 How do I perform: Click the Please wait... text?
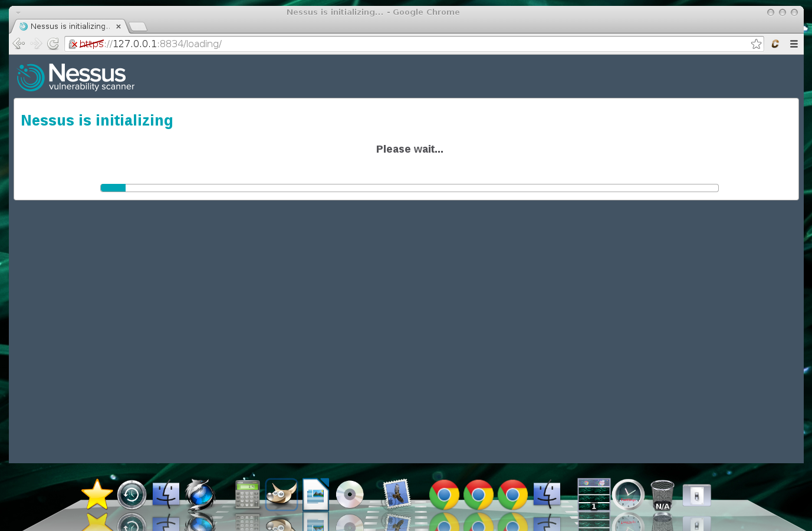click(x=410, y=149)
